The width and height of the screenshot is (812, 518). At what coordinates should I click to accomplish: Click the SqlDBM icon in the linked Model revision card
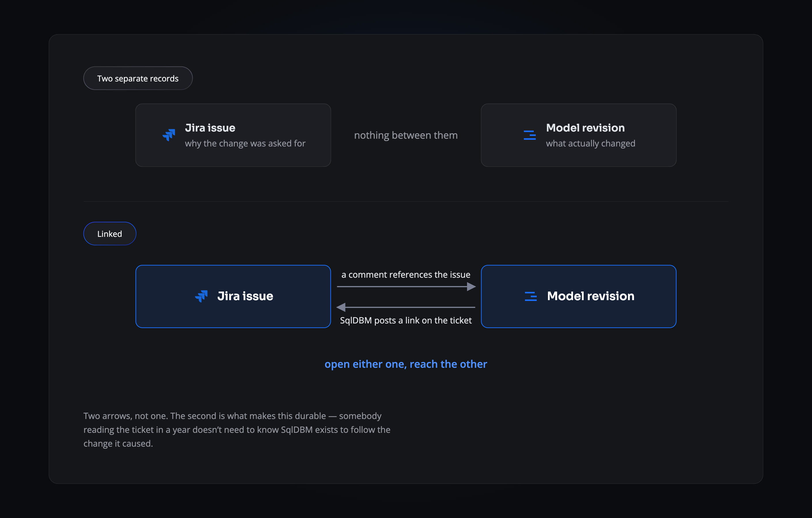click(531, 296)
